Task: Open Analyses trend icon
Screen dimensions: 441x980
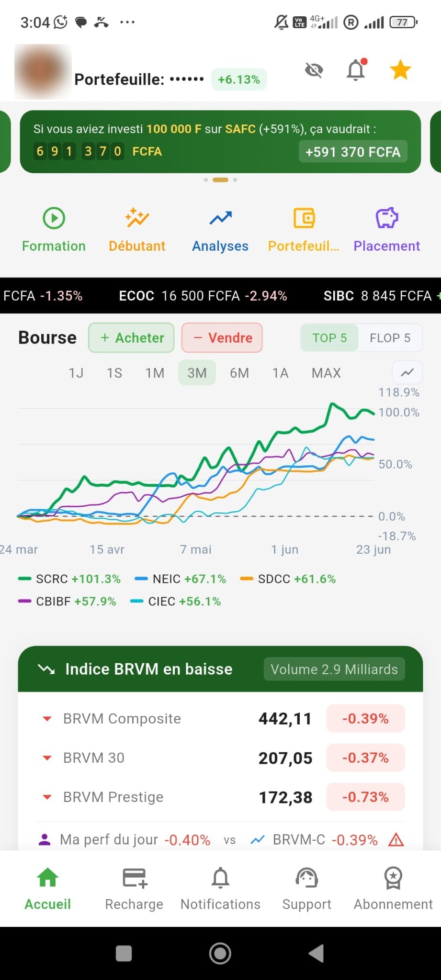Action: click(x=220, y=218)
